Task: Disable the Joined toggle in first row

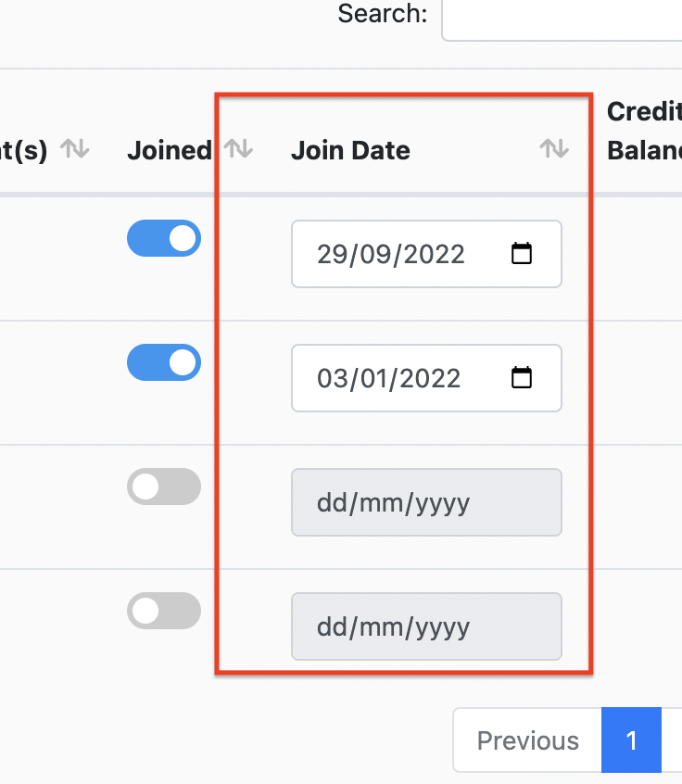Action: pyautogui.click(x=164, y=238)
